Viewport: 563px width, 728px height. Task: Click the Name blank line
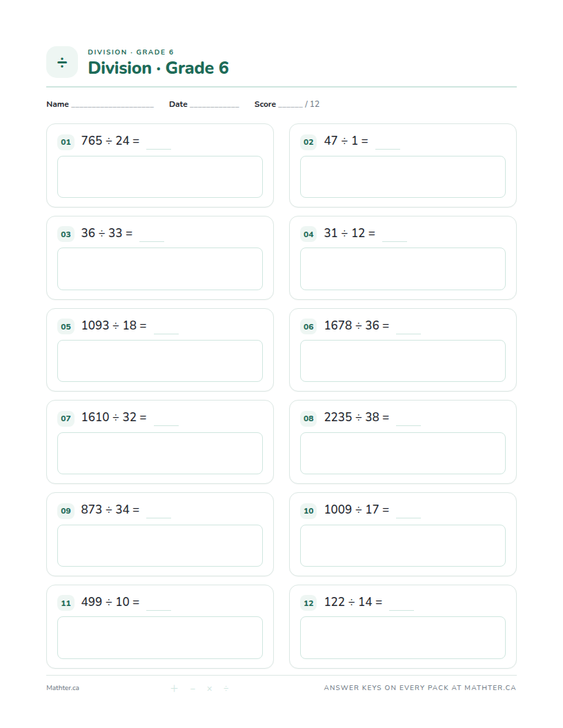pyautogui.click(x=112, y=106)
